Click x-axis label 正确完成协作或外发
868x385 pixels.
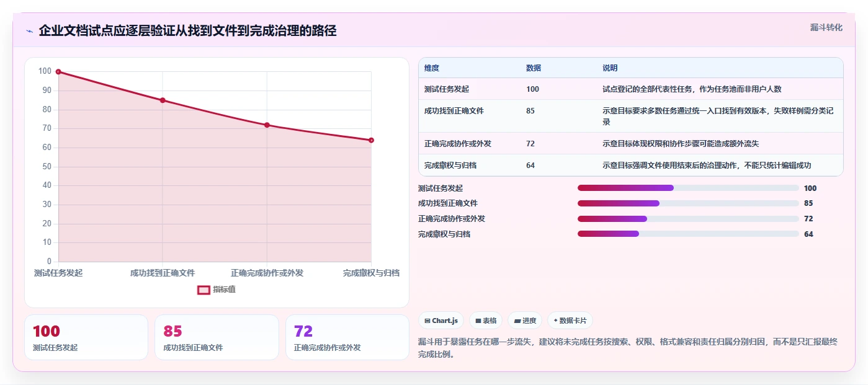(x=267, y=273)
